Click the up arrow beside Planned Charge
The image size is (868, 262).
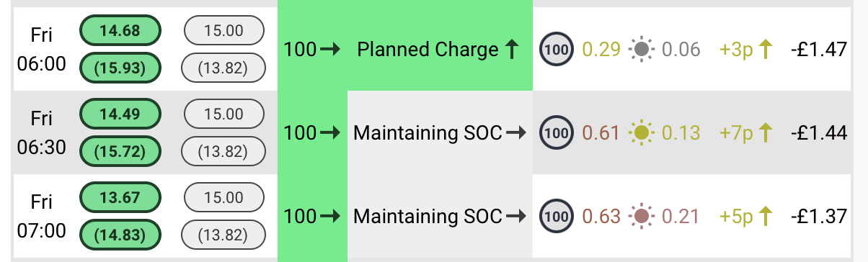click(x=512, y=50)
